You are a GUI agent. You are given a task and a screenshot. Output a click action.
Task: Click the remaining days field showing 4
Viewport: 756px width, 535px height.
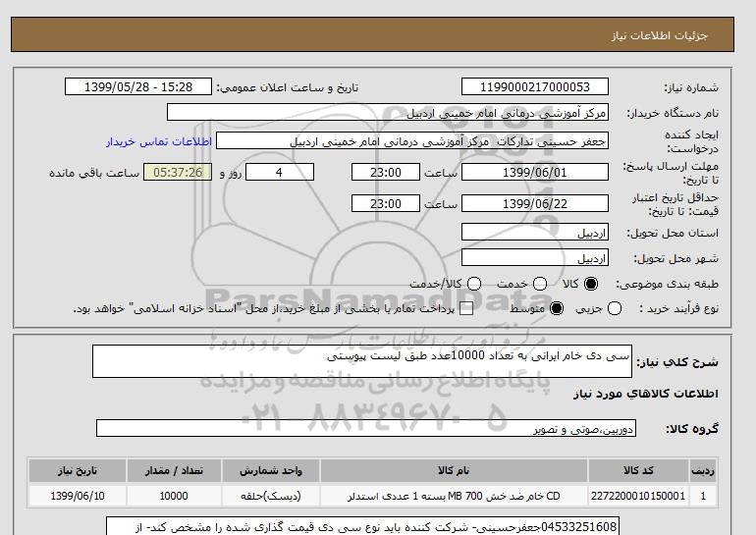tap(280, 172)
